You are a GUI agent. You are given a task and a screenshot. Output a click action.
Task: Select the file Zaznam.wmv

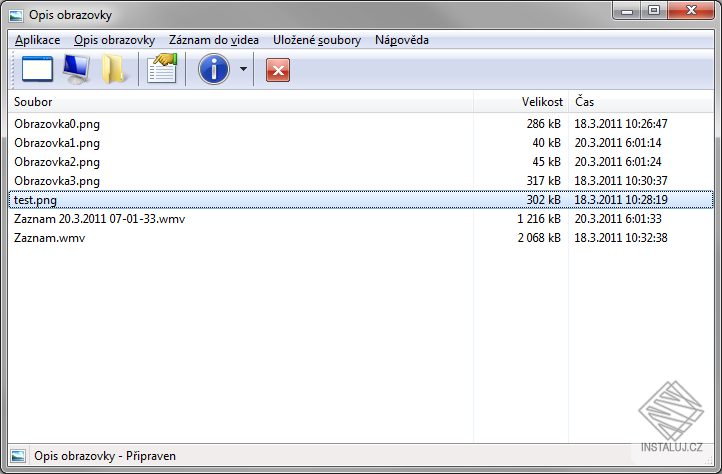coord(49,238)
